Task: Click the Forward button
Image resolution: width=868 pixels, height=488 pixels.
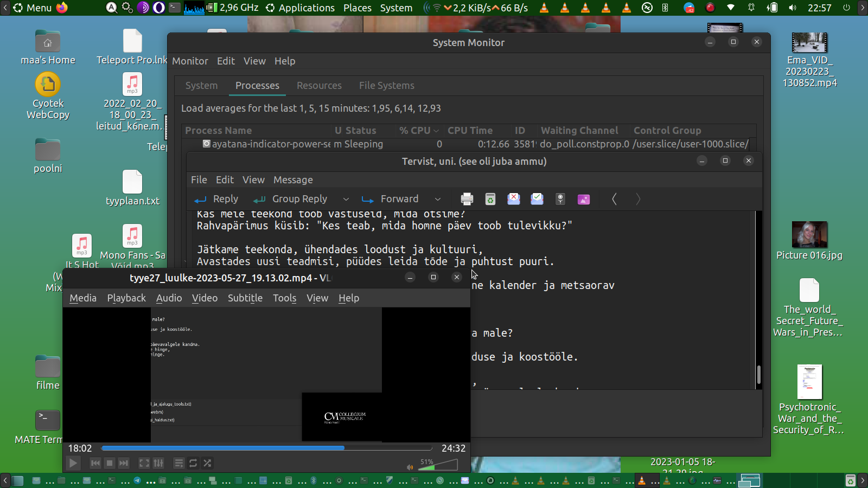Action: 391,199
